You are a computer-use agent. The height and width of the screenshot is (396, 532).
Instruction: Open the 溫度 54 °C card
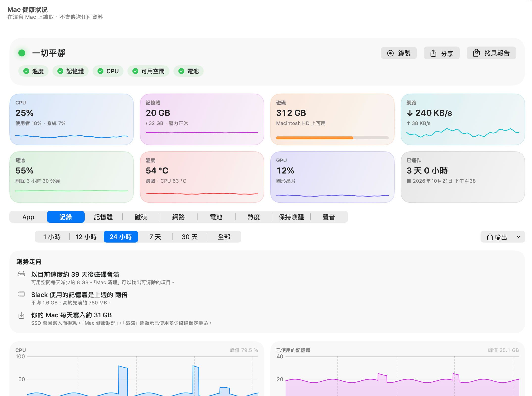pos(202,177)
